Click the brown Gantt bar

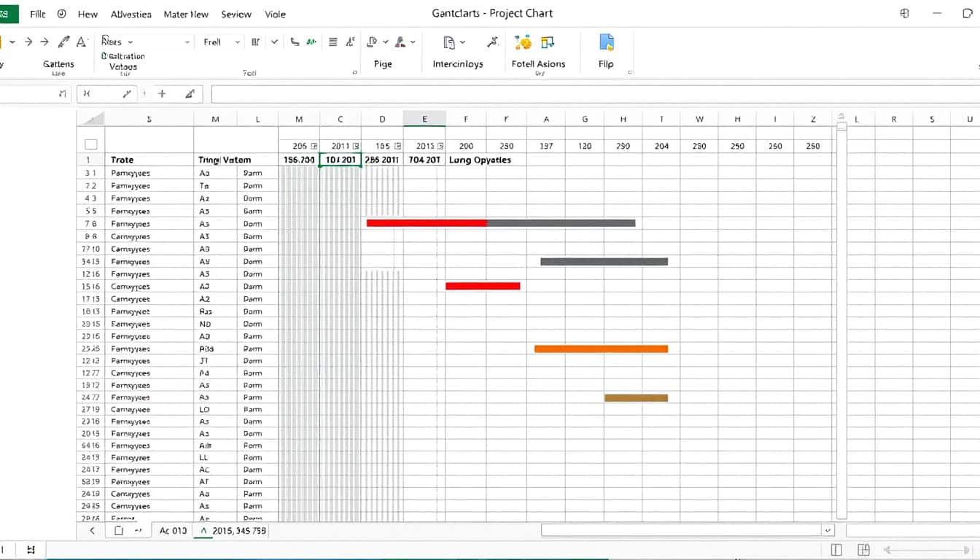(636, 397)
